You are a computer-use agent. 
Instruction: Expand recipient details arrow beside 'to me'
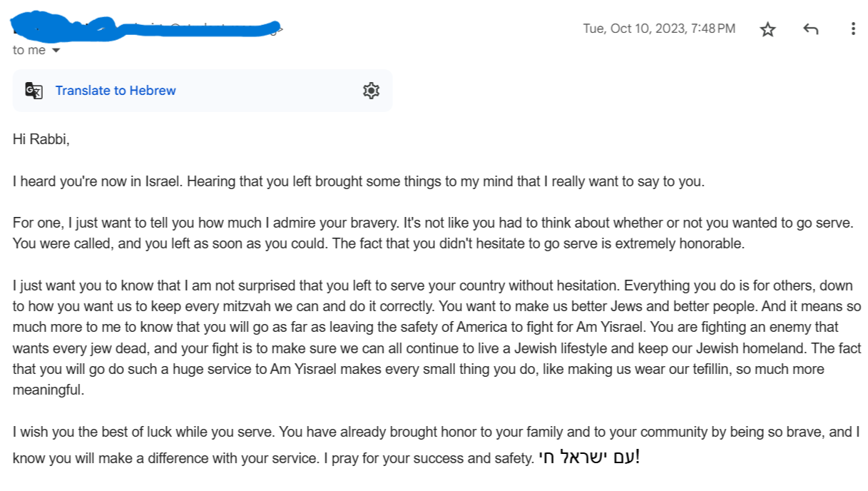coord(56,51)
